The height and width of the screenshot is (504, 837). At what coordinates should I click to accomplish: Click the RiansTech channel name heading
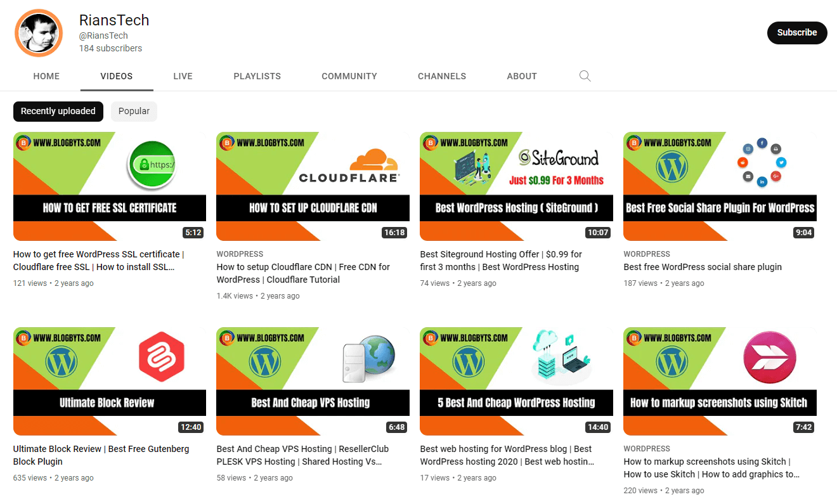(x=114, y=20)
